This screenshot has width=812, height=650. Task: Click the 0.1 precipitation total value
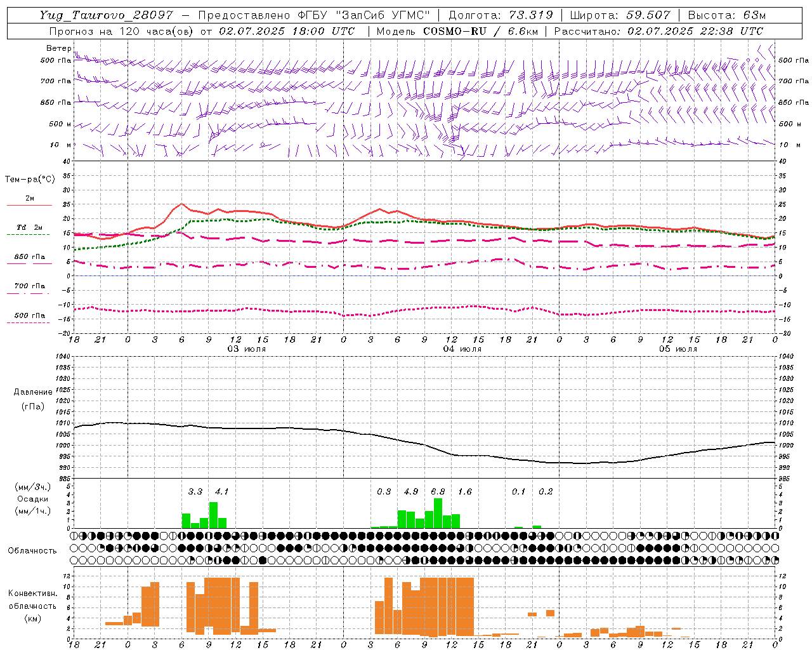[x=519, y=492]
